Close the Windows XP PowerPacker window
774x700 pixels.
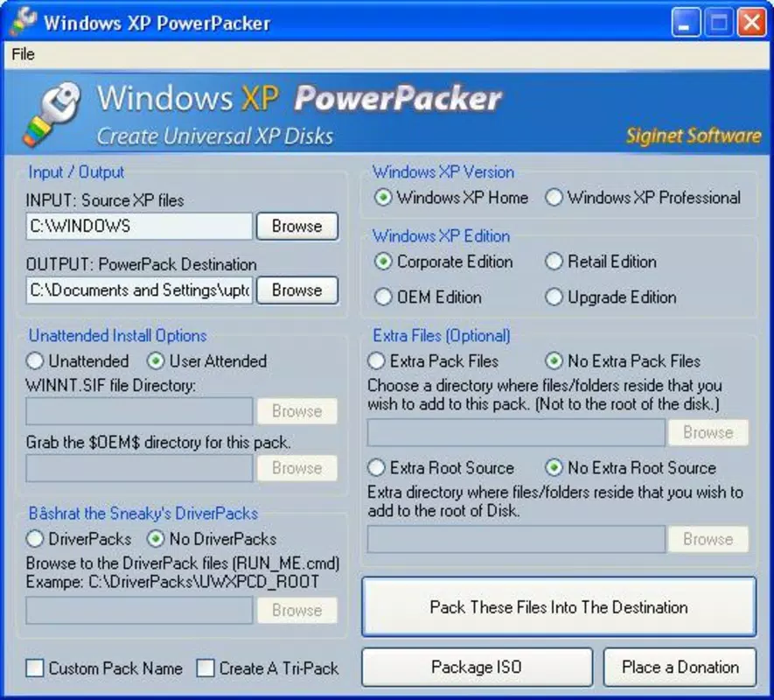[x=752, y=22]
